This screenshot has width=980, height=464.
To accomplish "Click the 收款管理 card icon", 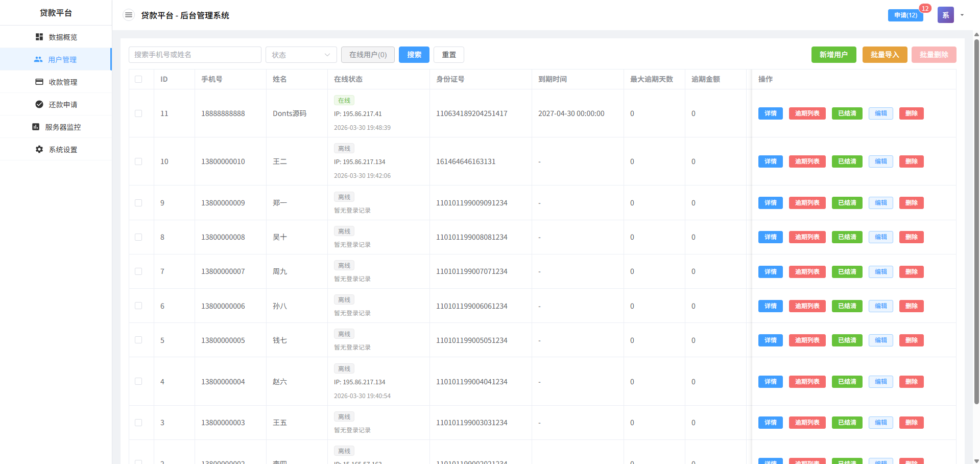I will [39, 82].
